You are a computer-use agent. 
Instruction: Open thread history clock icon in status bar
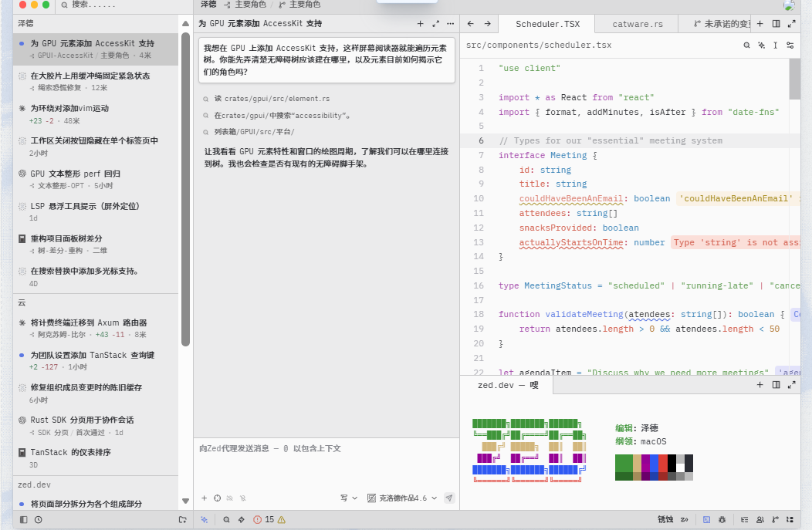(x=39, y=520)
